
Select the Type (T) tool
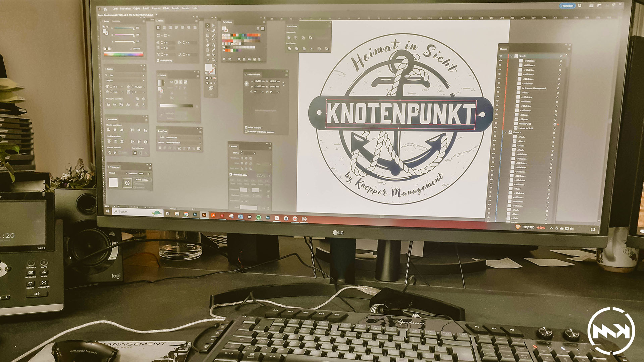click(208, 40)
